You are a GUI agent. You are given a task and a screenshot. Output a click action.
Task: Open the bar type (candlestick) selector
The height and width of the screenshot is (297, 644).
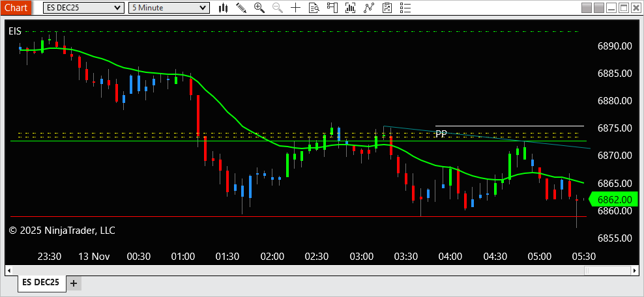coord(223,7)
